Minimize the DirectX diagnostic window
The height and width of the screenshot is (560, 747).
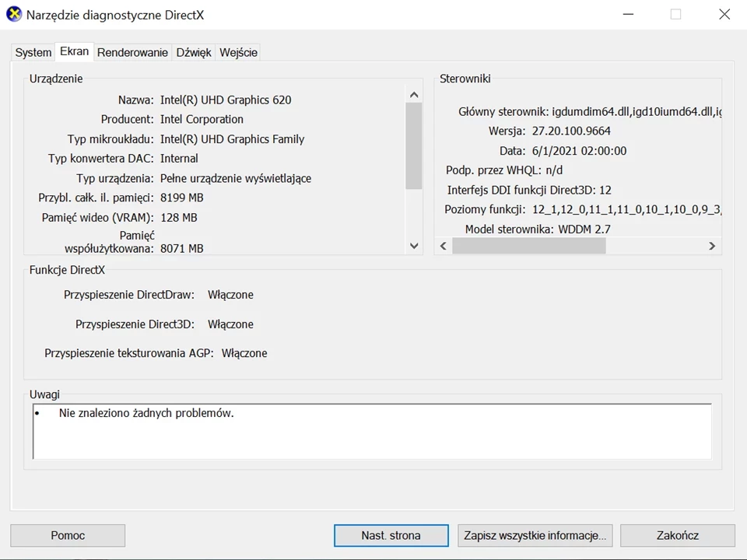[629, 14]
